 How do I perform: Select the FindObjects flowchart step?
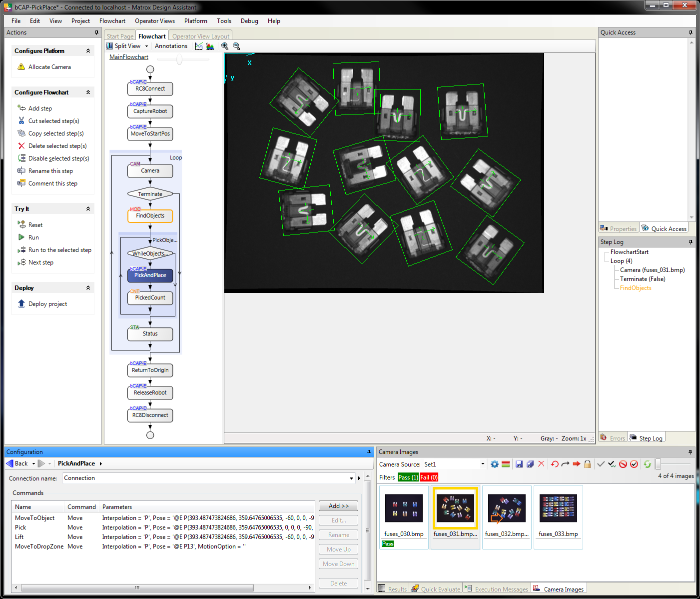pyautogui.click(x=150, y=216)
